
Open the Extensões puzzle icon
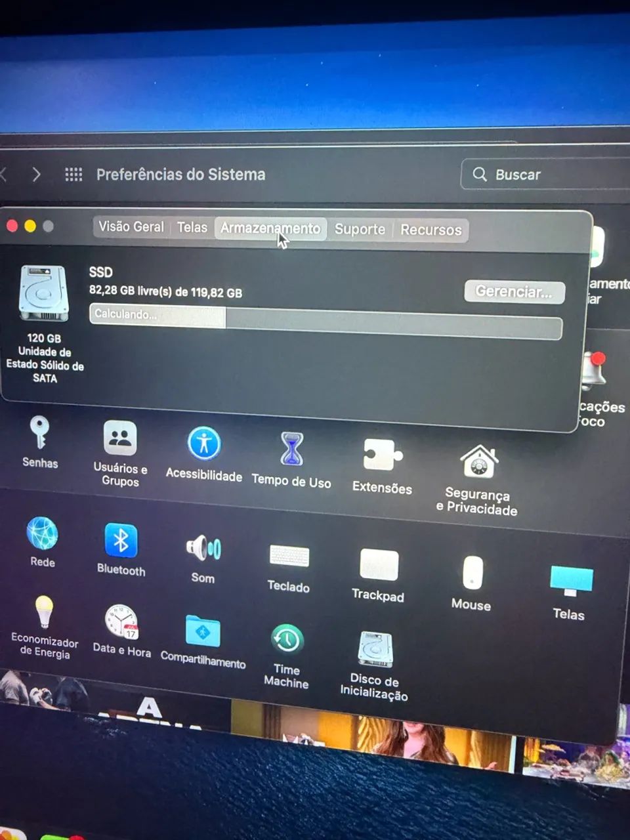coord(382,466)
